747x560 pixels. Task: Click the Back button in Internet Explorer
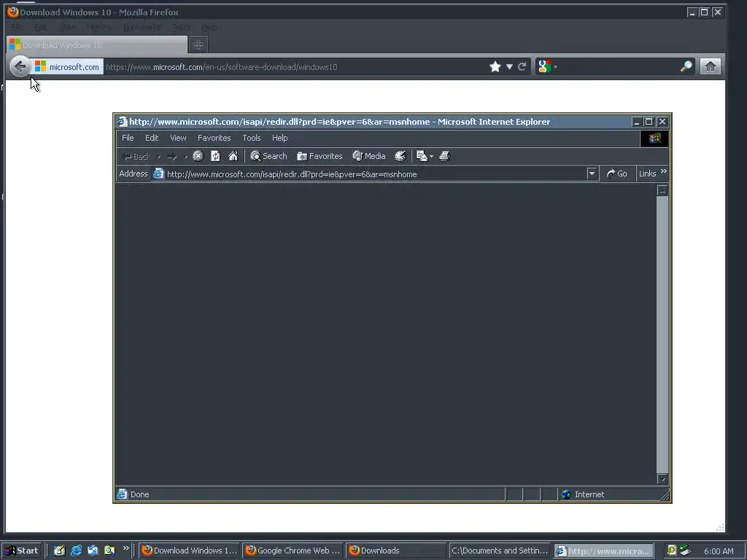tap(137, 156)
